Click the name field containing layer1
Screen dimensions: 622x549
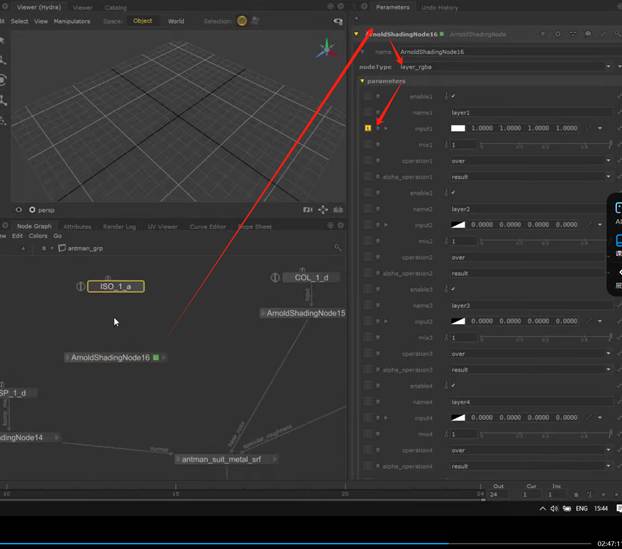click(x=530, y=112)
